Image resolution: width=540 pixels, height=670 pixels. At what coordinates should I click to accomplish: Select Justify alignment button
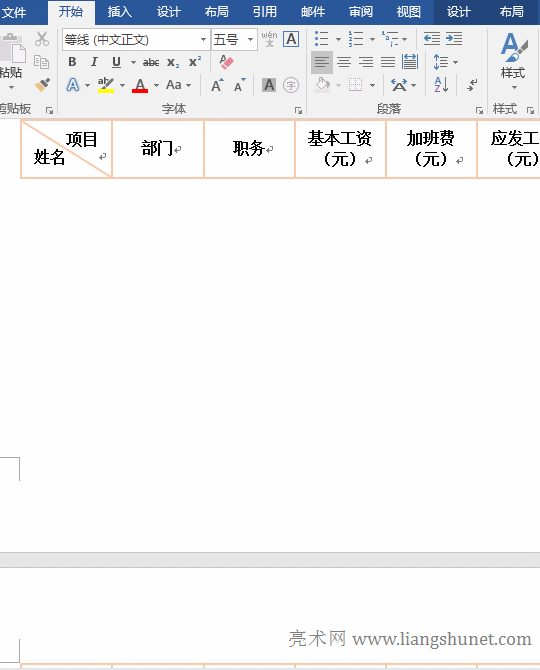(388, 62)
